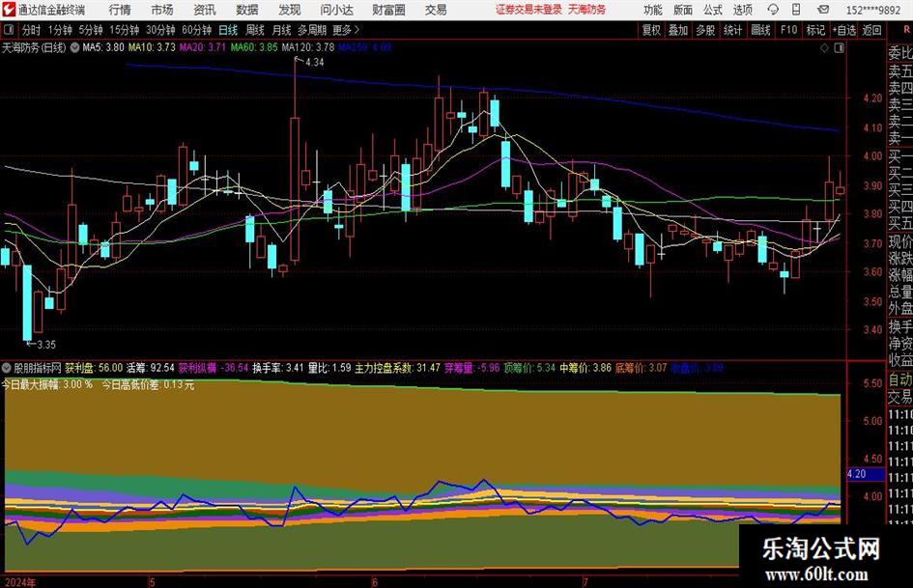Select the 日线 daily period tab
913x588 pixels.
[228, 30]
